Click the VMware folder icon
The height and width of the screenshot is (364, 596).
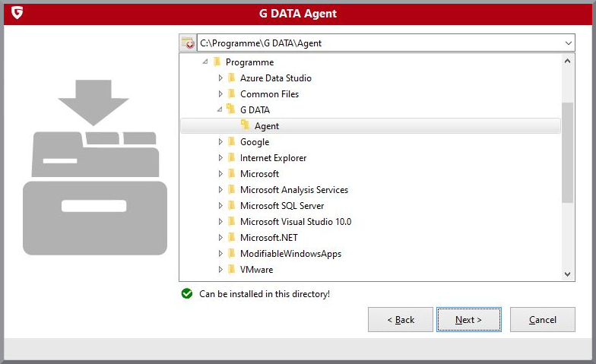(x=231, y=269)
